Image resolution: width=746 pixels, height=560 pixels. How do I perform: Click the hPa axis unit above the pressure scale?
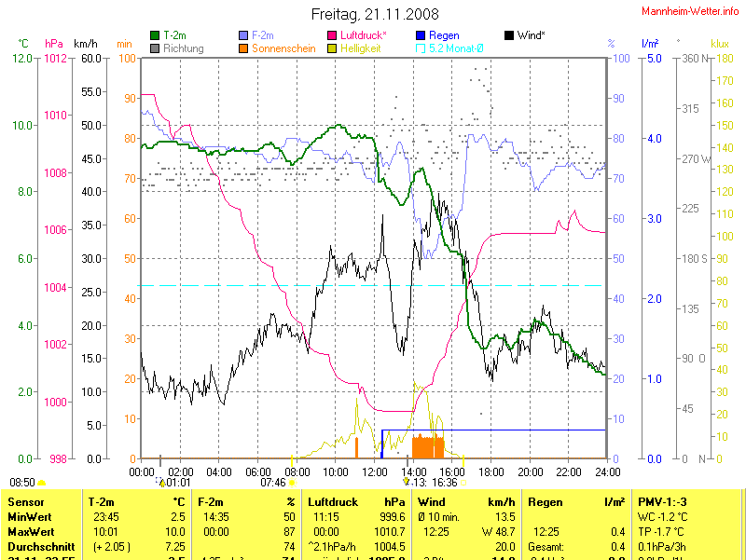click(54, 44)
